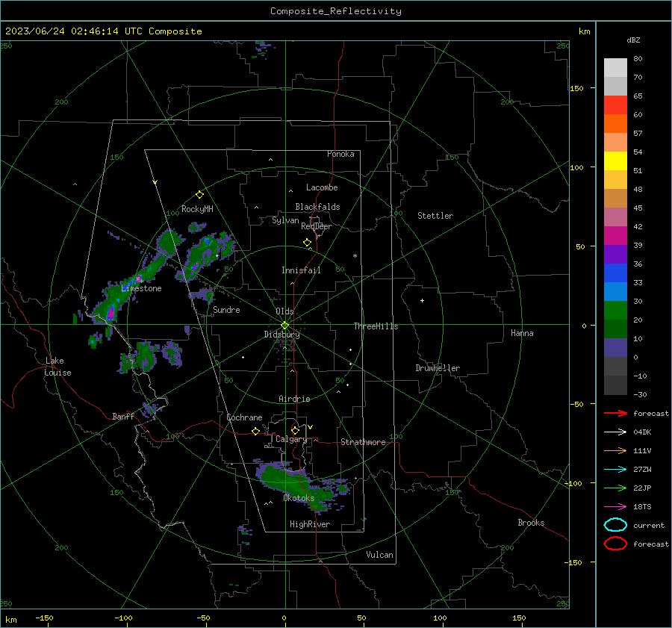
Task: Click the Hanna label on the map
Action: click(522, 333)
